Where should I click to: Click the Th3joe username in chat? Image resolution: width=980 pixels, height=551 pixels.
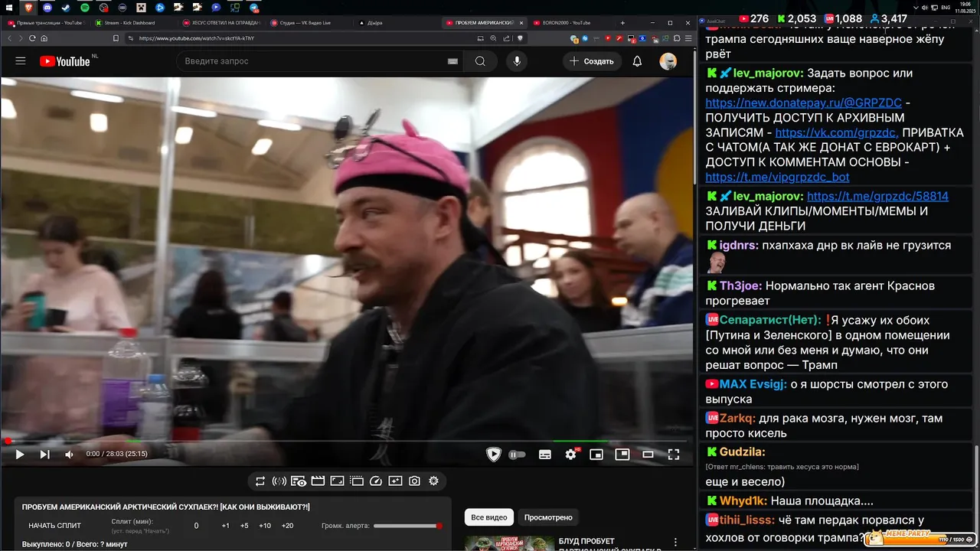pos(740,285)
